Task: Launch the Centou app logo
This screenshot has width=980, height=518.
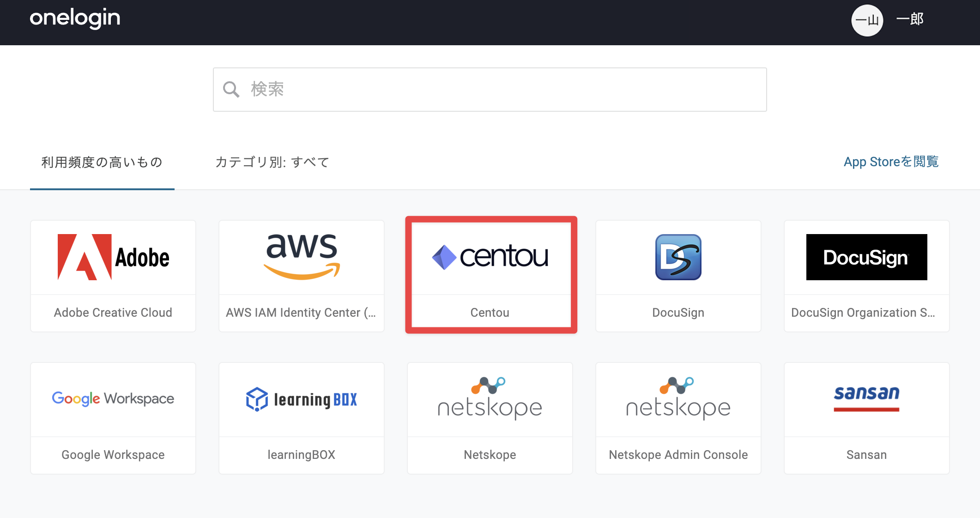Action: [490, 257]
